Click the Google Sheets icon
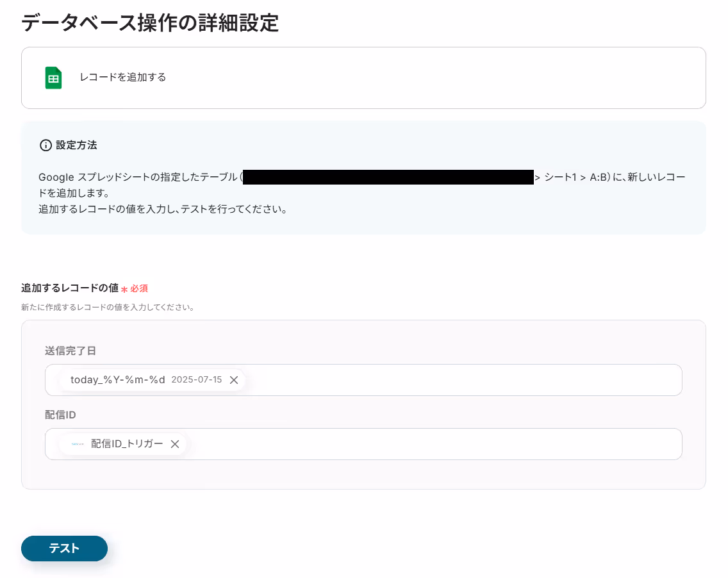Viewport: 728px width, 578px height. [x=53, y=78]
